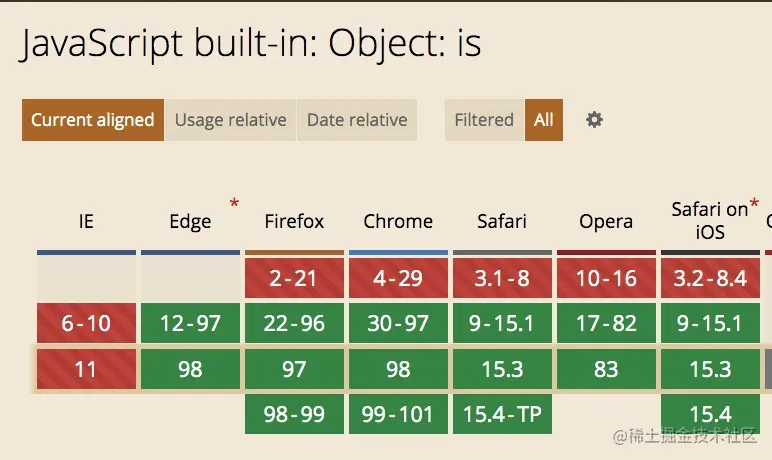
Task: Click Safari 15.4-TP version cell
Action: (x=502, y=414)
